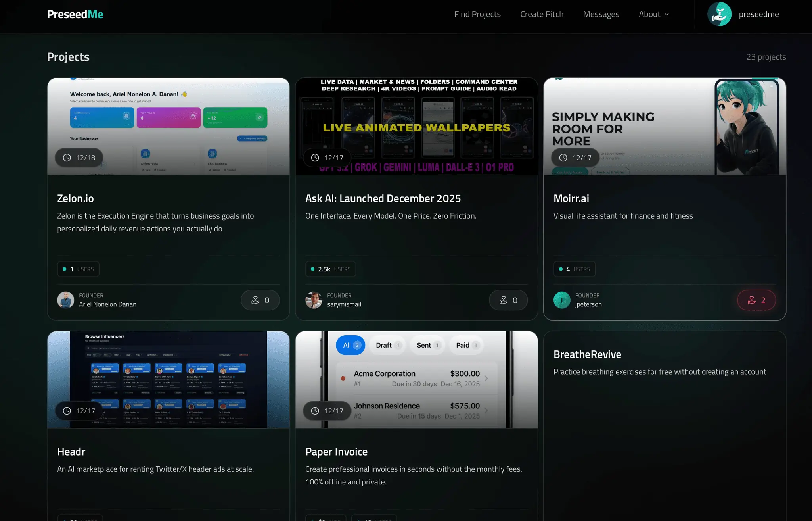Open the Paper Invoice thumbnail image
Image resolution: width=812 pixels, height=521 pixels.
click(416, 379)
